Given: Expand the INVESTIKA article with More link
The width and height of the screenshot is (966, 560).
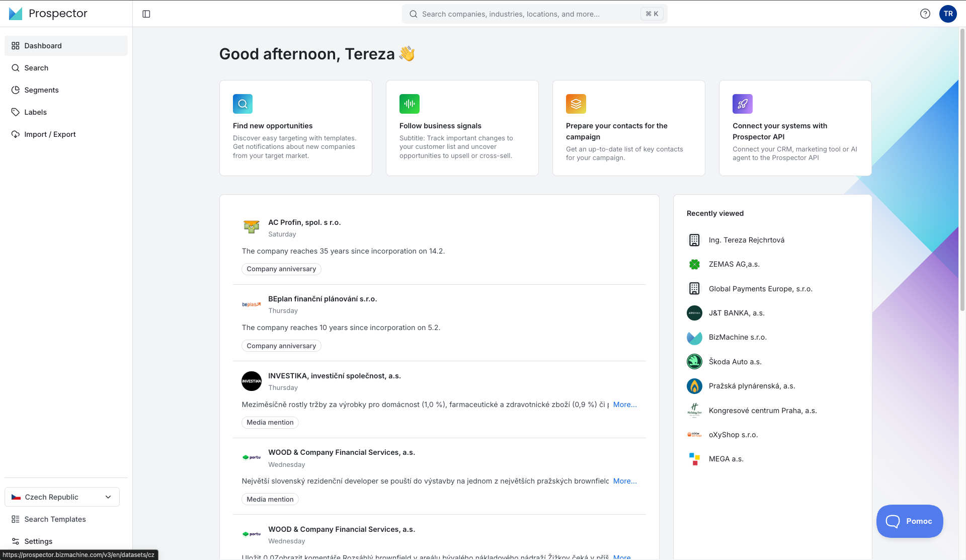Looking at the screenshot, I should coord(624,405).
